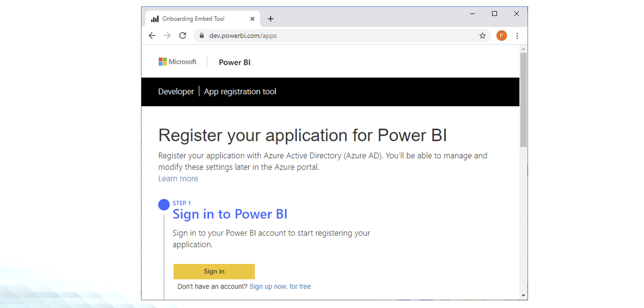Click the Developer header link

click(176, 91)
